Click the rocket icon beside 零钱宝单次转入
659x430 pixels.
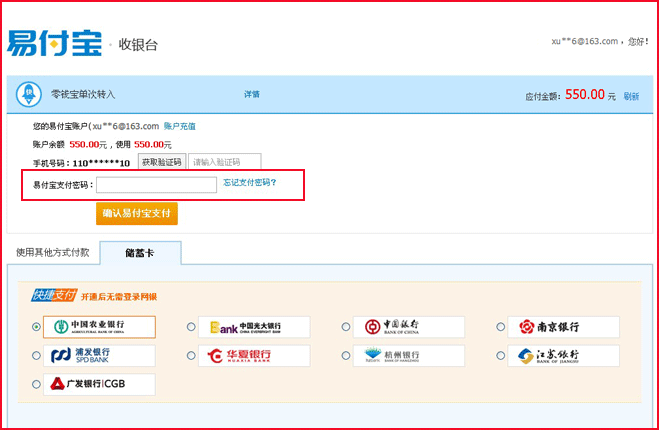29,94
